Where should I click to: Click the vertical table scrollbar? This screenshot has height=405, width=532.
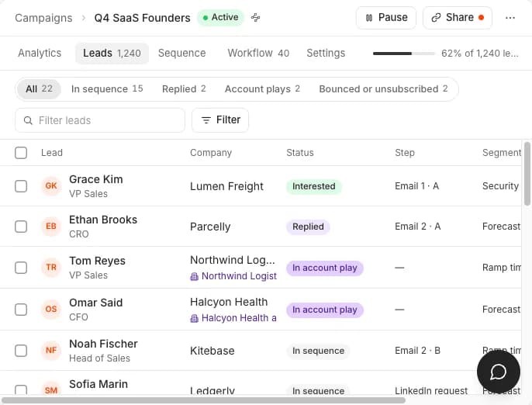527,174
